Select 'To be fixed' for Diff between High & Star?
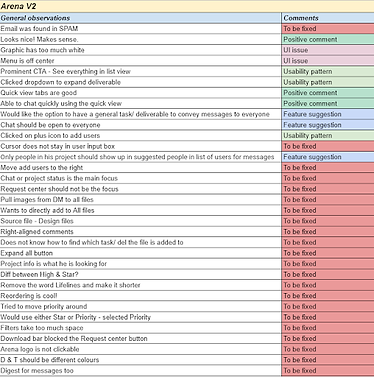This screenshot has height=377, width=374. [x=328, y=274]
